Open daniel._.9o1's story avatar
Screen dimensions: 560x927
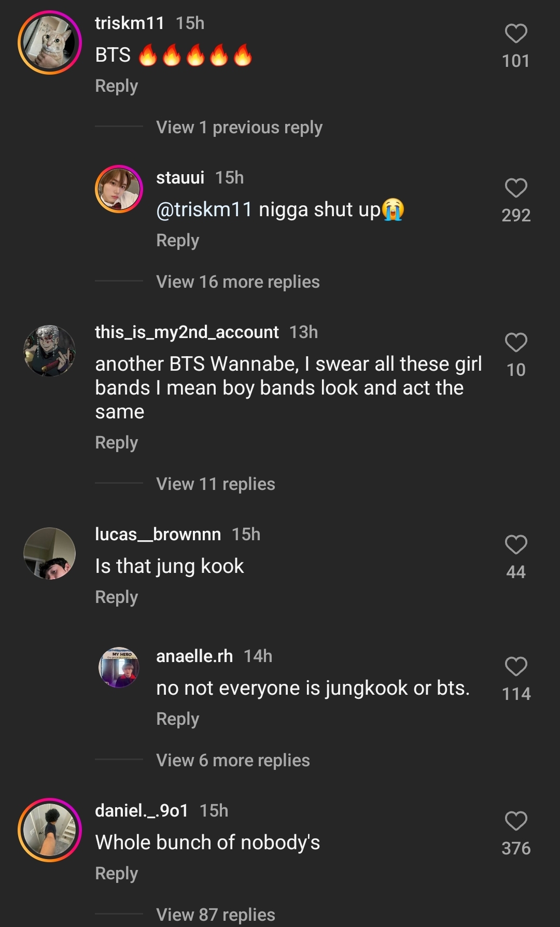[x=50, y=830]
